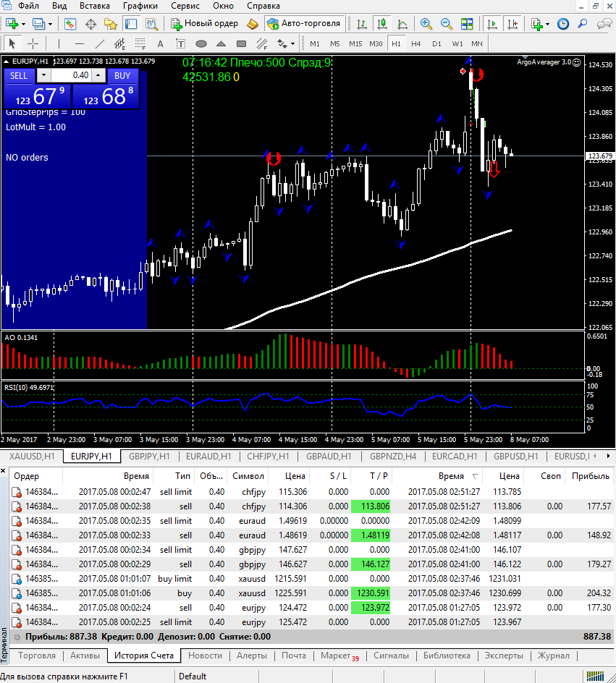Select the horizontal line tool
The height and width of the screenshot is (683, 616).
tap(80, 43)
